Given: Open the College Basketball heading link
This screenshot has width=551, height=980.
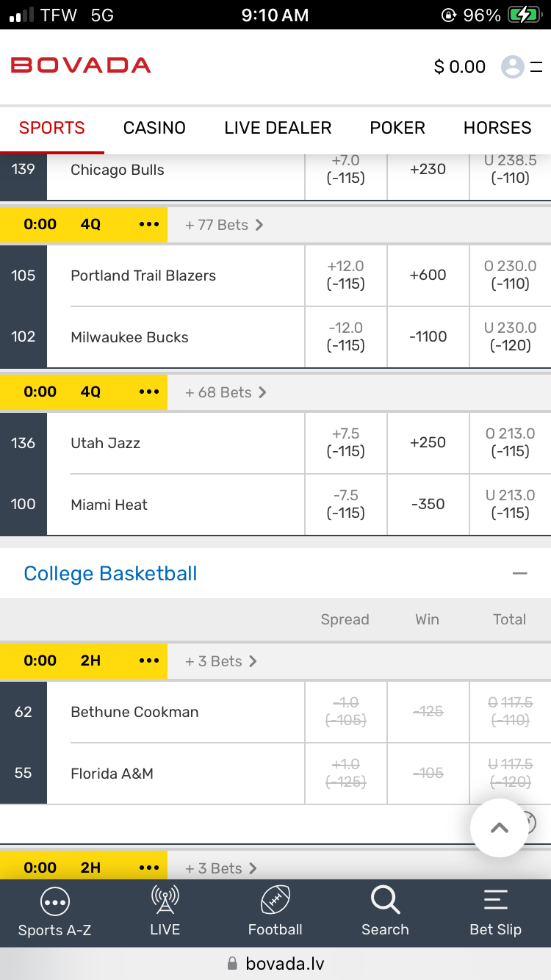Looking at the screenshot, I should pyautogui.click(x=110, y=574).
